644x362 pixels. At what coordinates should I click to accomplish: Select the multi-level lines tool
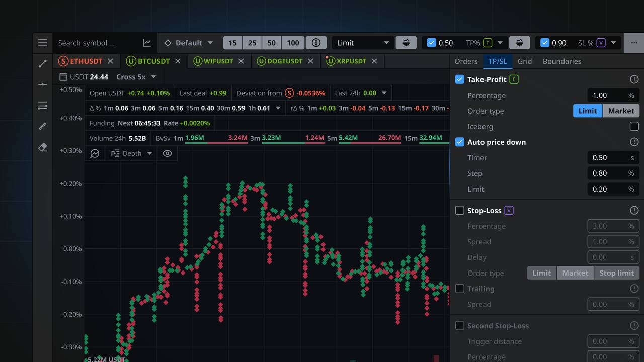point(43,106)
